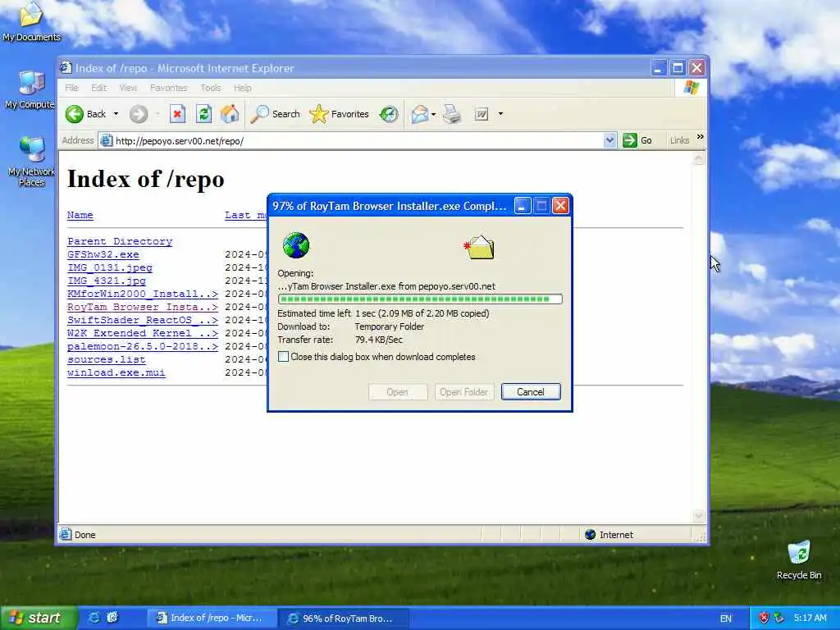
Task: Open the Help menu
Action: point(243,88)
